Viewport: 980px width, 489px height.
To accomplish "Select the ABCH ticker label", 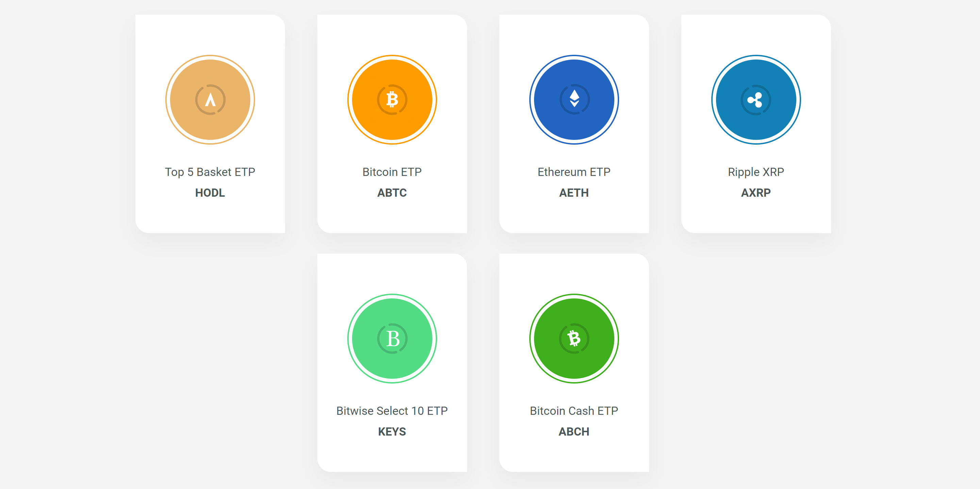I will [x=574, y=432].
